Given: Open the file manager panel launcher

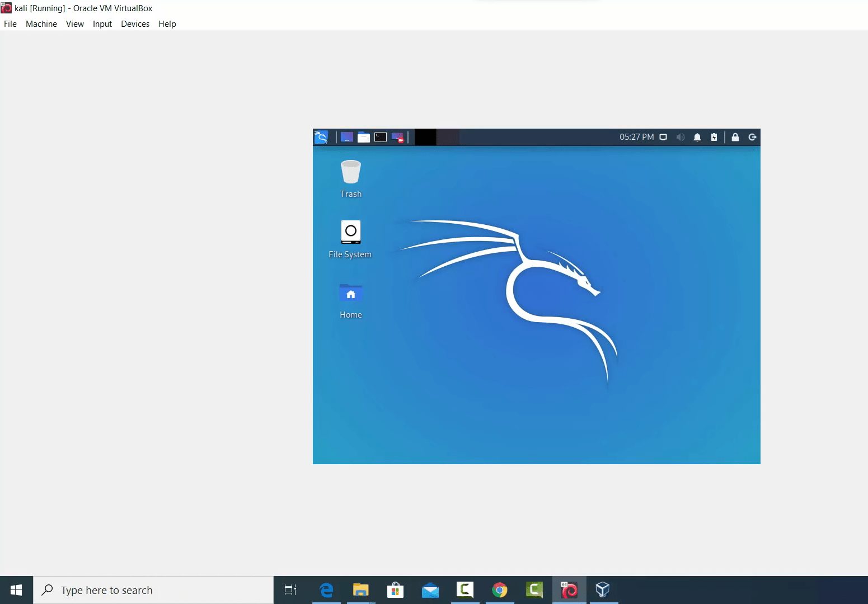Looking at the screenshot, I should click(364, 137).
